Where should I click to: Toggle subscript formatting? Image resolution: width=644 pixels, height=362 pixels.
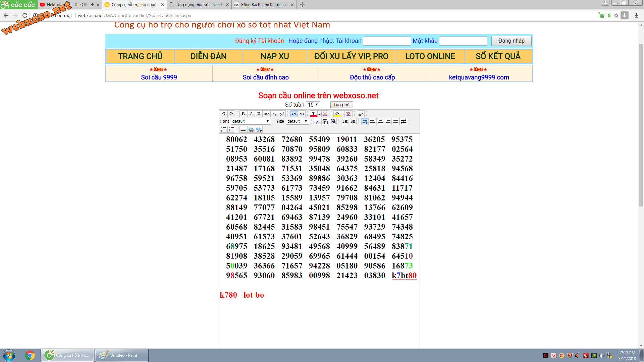pos(274,114)
